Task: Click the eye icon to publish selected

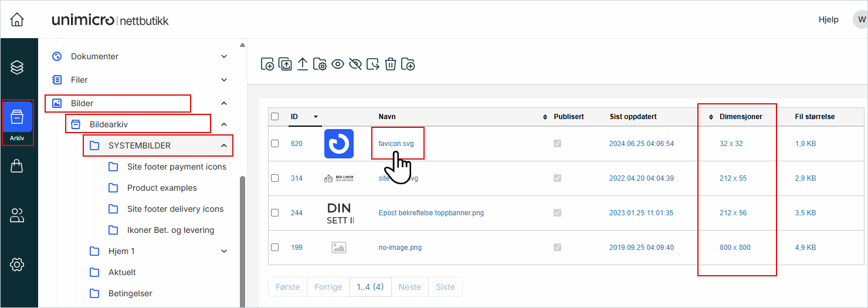Action: pyautogui.click(x=337, y=64)
